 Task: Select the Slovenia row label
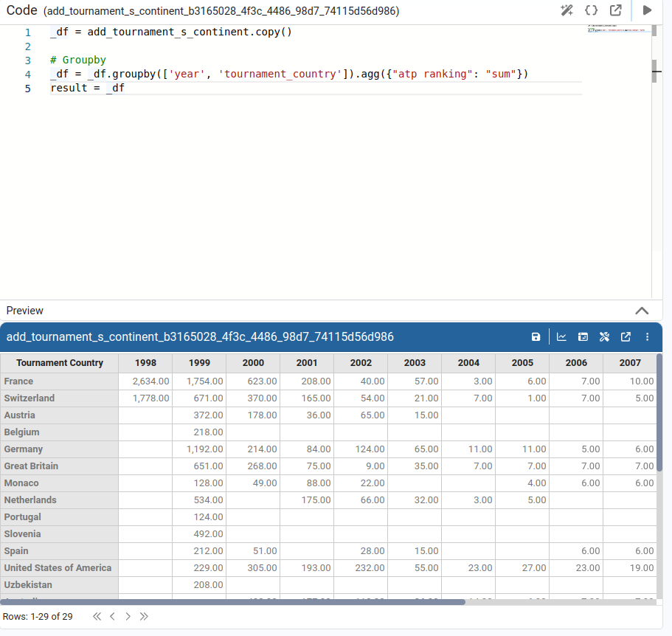(60, 534)
